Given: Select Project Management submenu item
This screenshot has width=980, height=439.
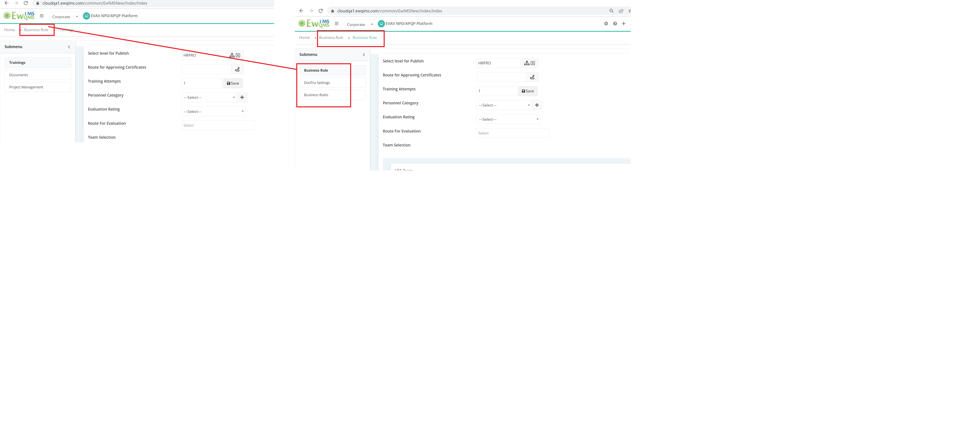Looking at the screenshot, I should (38, 87).
